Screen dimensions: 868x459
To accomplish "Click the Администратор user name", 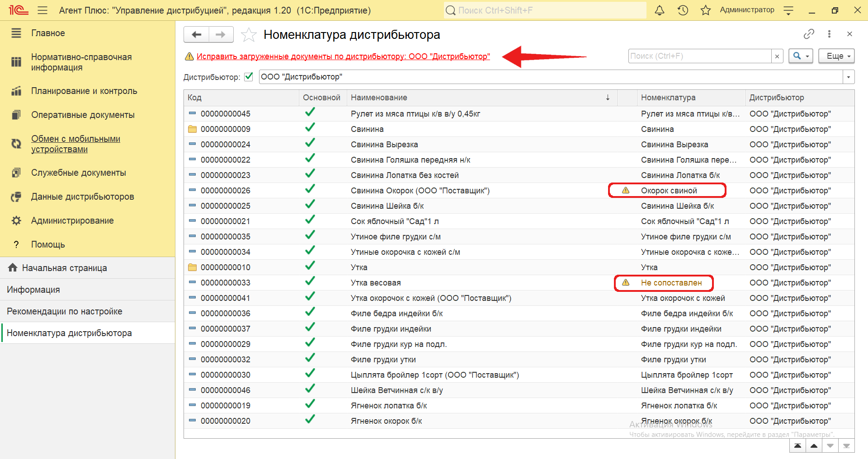I will [747, 10].
